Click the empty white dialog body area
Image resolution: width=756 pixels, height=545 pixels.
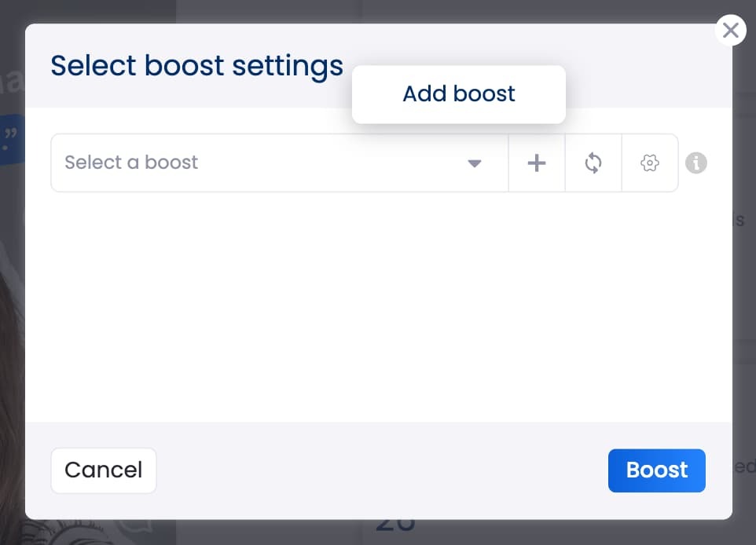[x=377, y=306]
